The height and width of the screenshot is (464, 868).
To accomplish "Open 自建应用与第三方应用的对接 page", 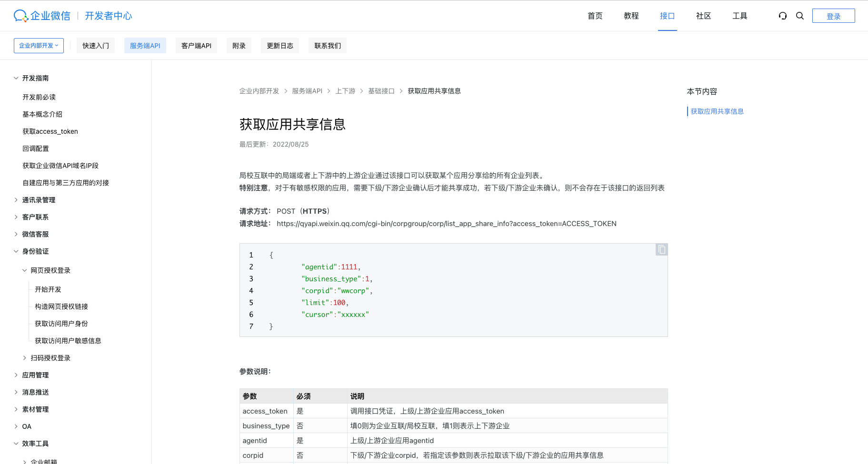I will click(x=66, y=183).
